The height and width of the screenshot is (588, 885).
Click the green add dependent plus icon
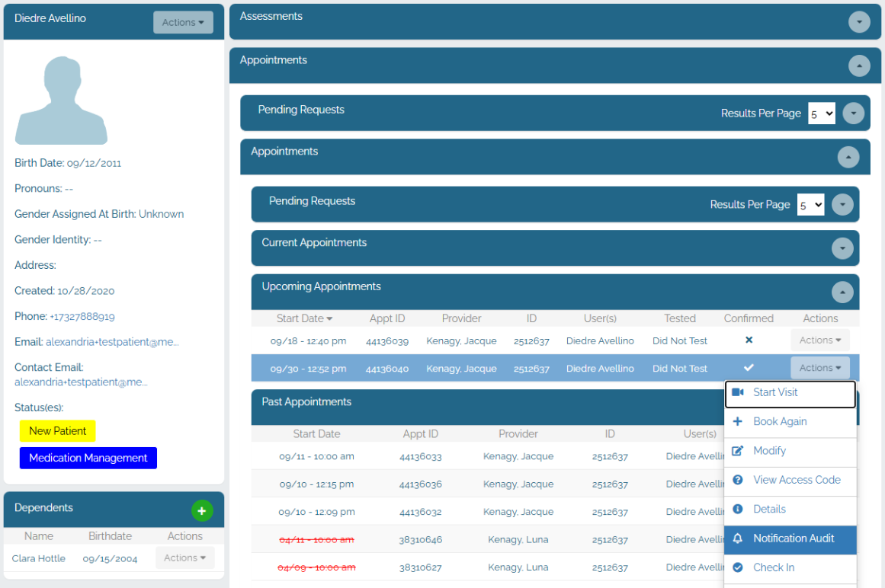coord(202,511)
